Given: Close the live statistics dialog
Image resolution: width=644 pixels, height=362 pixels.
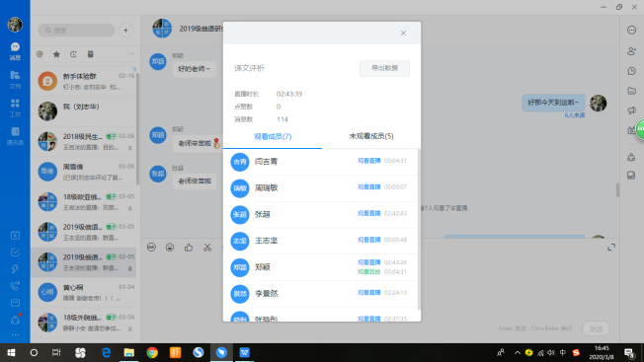Looking at the screenshot, I should click(403, 34).
